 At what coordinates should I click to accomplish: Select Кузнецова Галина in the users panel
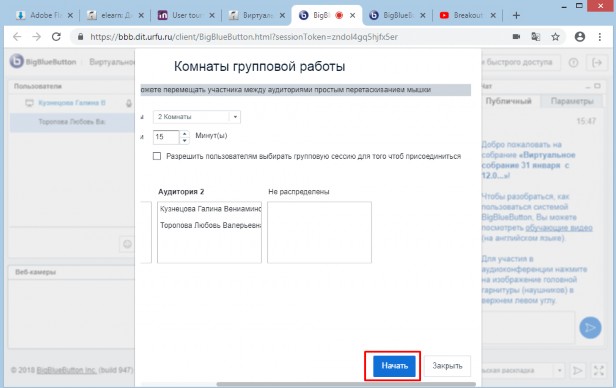point(72,103)
